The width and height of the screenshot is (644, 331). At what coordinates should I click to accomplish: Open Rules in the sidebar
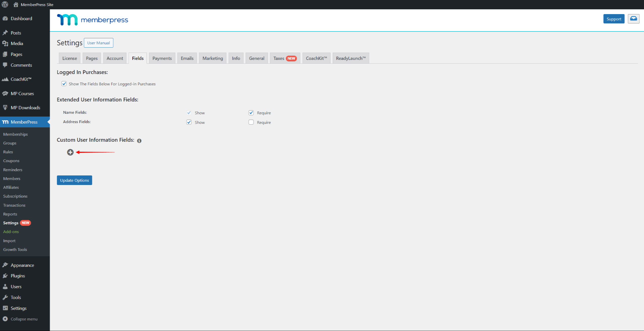8,152
